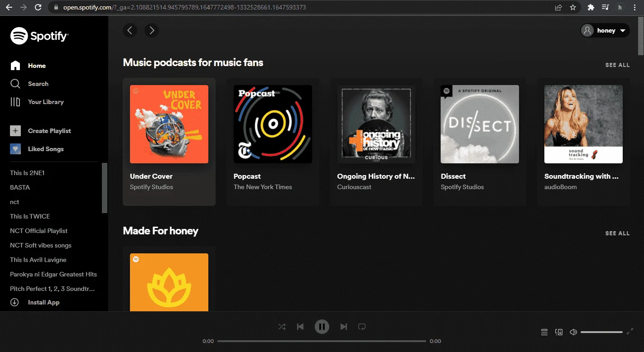The height and width of the screenshot is (352, 644).
Task: Open Parokya ni Edgar Greatest Hits playlist
Action: (x=53, y=274)
